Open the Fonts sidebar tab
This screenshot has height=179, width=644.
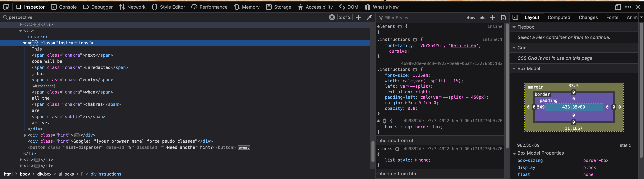click(x=612, y=17)
